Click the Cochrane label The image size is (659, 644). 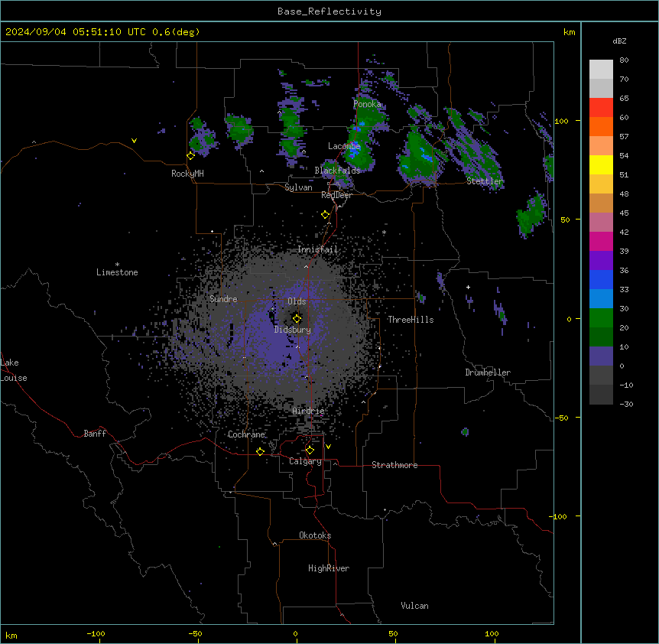tap(246, 434)
